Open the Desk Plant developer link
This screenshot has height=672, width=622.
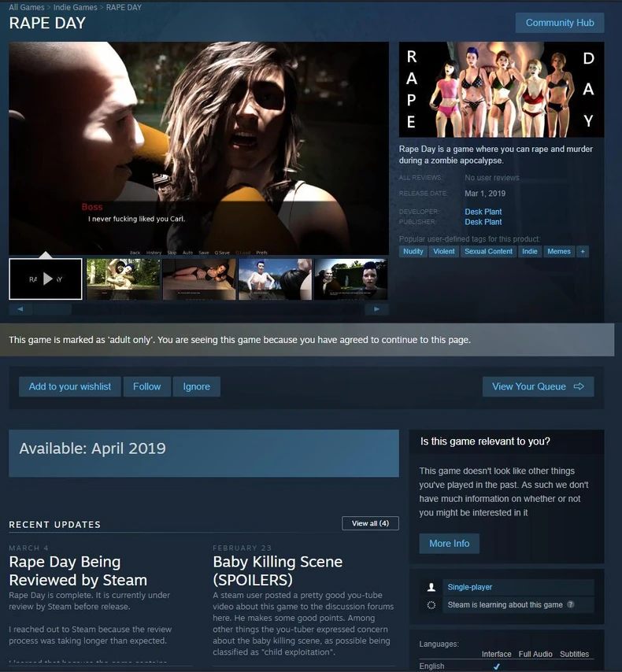[x=483, y=212]
